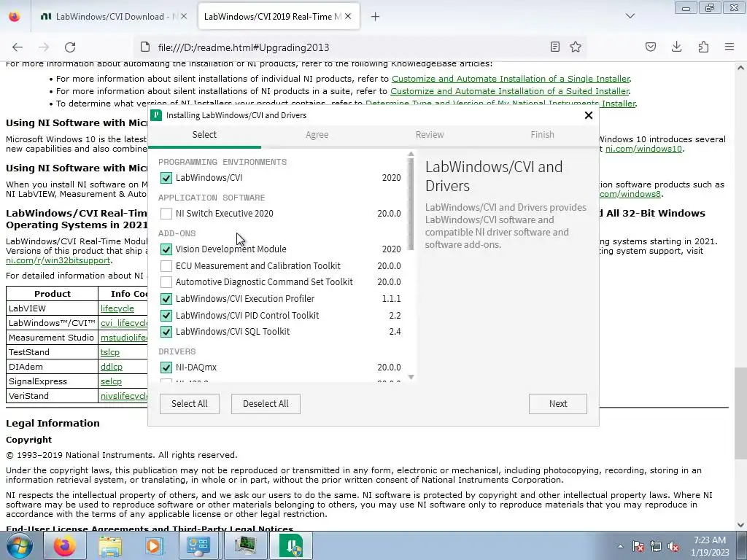This screenshot has height=560, width=747.
Task: Open the Pocket save icon
Action: point(651,47)
